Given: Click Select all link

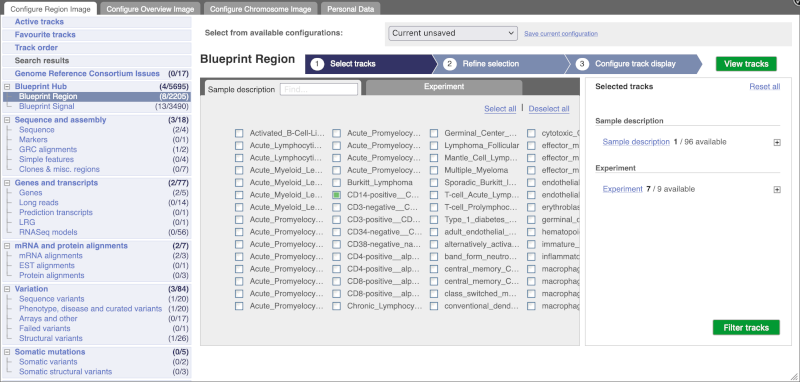Looking at the screenshot, I should point(500,109).
